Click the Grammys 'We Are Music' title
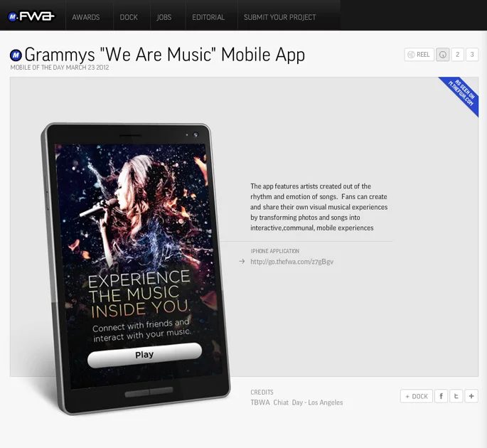 pos(165,54)
